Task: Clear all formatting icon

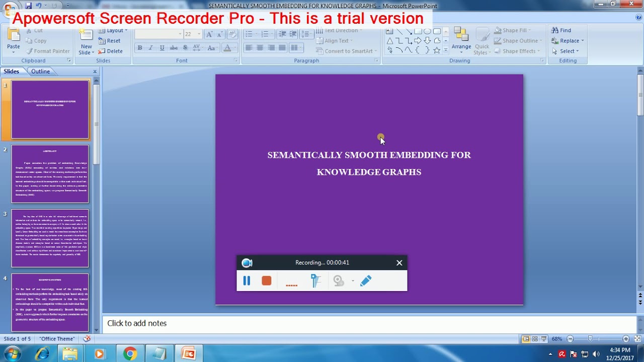Action: pos(232,34)
